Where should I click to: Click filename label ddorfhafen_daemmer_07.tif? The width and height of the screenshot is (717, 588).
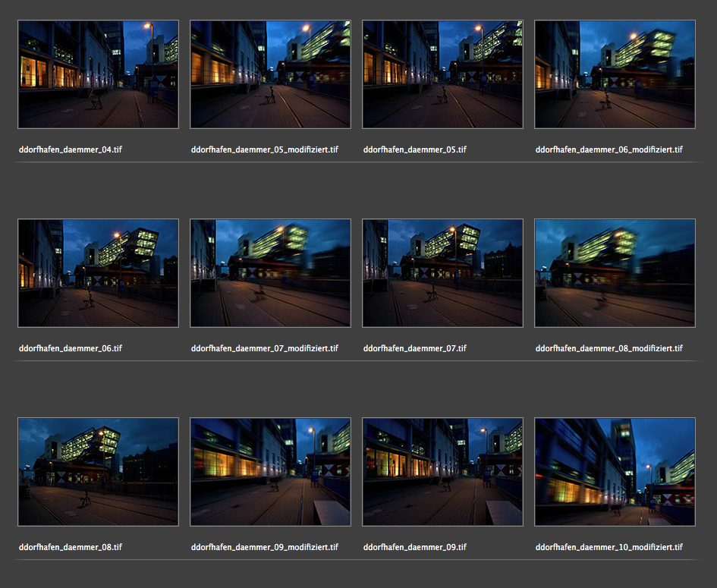click(414, 348)
